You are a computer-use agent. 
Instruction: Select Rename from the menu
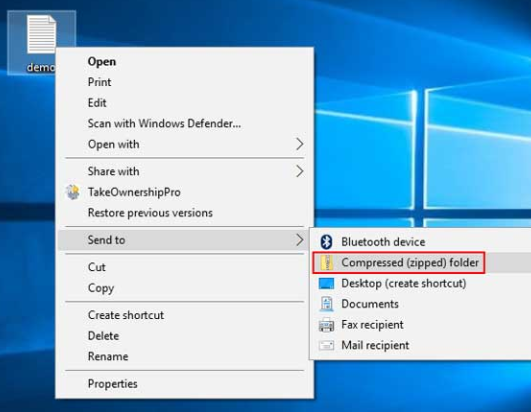[108, 356]
